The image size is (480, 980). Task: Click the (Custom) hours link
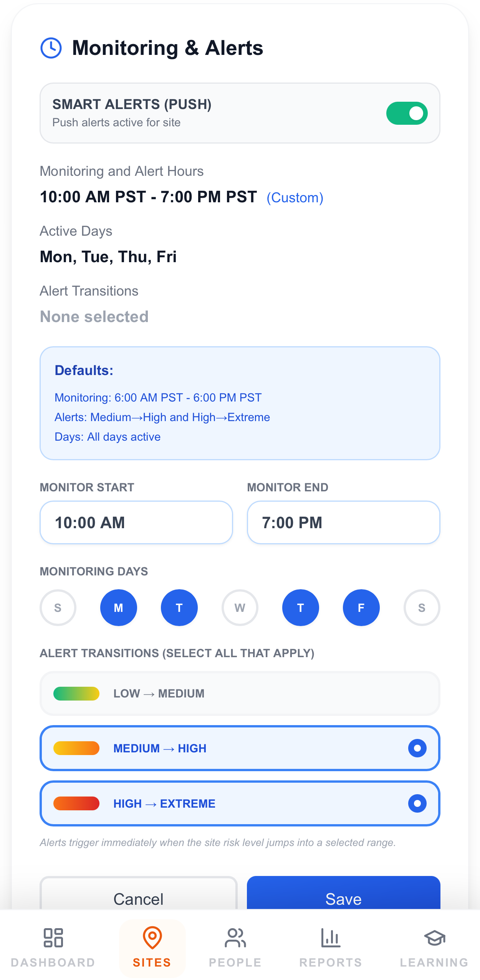tap(295, 198)
